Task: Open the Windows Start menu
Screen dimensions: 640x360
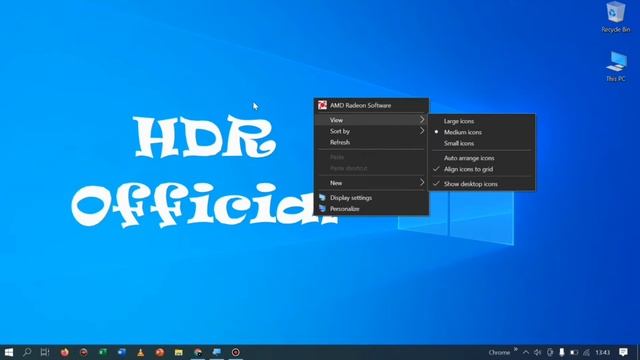Action: point(9,352)
